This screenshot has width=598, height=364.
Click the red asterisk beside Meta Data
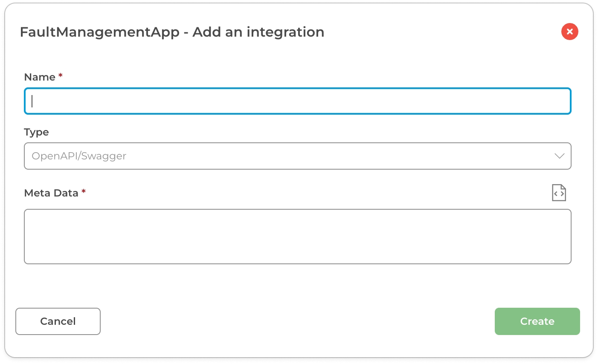[84, 192]
